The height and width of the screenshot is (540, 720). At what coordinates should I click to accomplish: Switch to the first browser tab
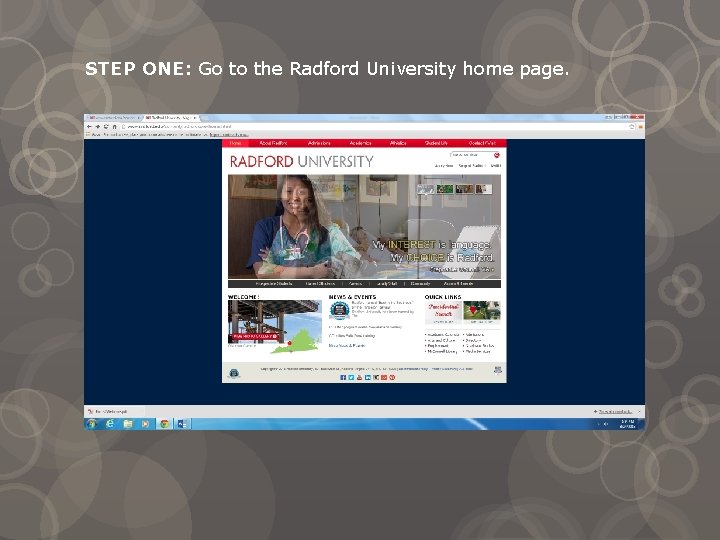pyautogui.click(x=114, y=118)
